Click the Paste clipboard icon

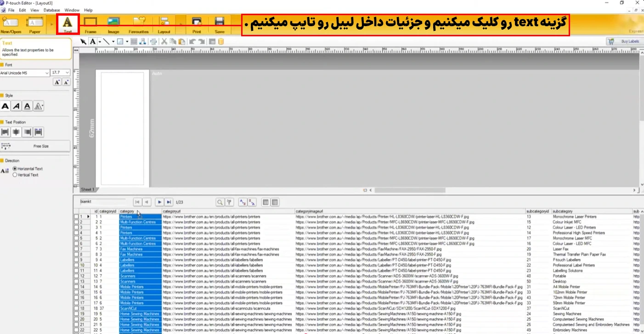point(182,41)
